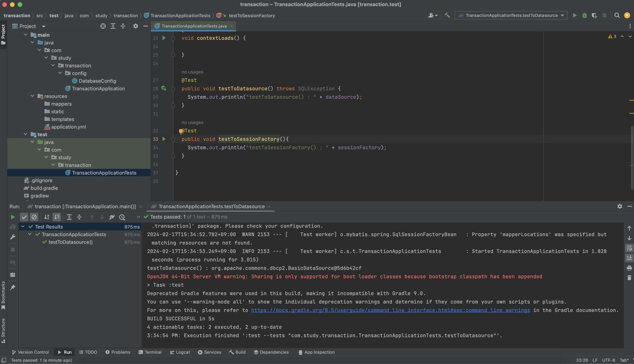Expand all in Project panel
Viewport: 634px width, 364px height.
pos(113,26)
